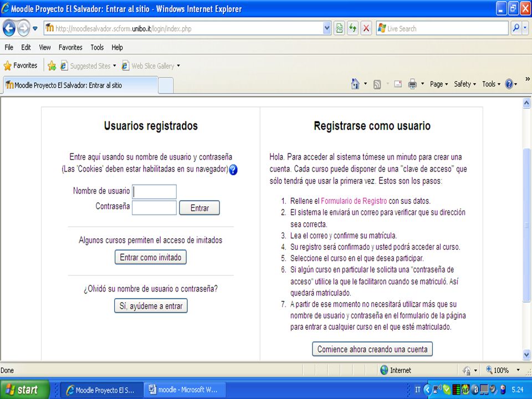Click vertical scrollbar up arrow
Viewport: 532px width, 399px height.
(526, 103)
